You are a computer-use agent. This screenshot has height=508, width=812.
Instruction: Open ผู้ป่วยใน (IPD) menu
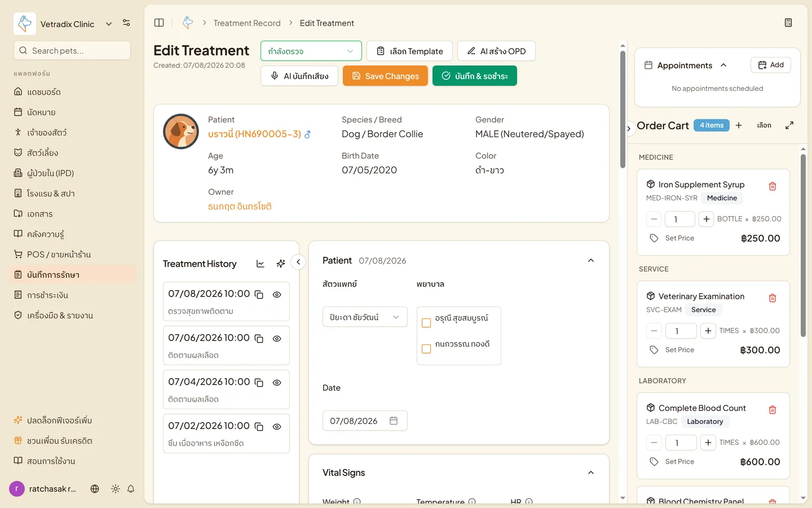coord(73,173)
